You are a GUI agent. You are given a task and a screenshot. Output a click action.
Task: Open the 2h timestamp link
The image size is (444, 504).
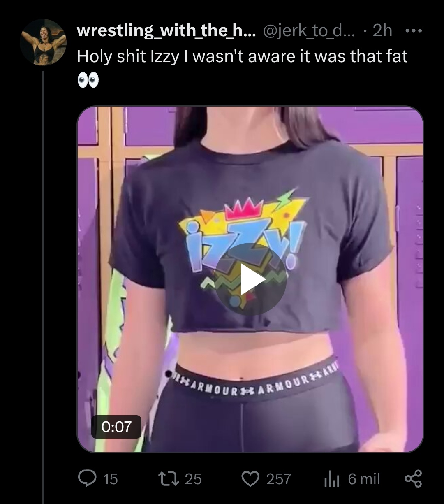382,31
